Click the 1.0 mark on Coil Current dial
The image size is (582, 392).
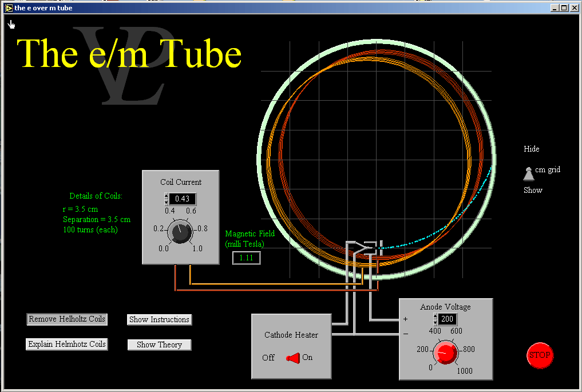point(197,248)
